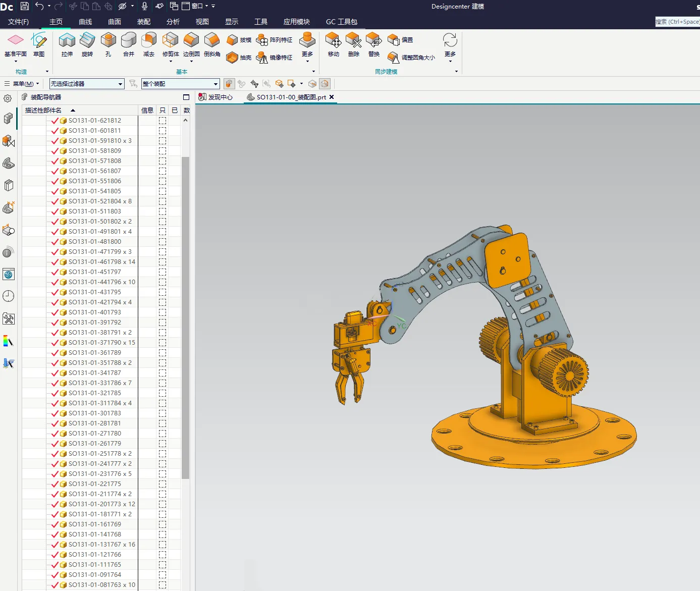Click 调整圆角大小 (Resize Blend) tool
The width and height of the screenshot is (700, 591).
(x=411, y=58)
